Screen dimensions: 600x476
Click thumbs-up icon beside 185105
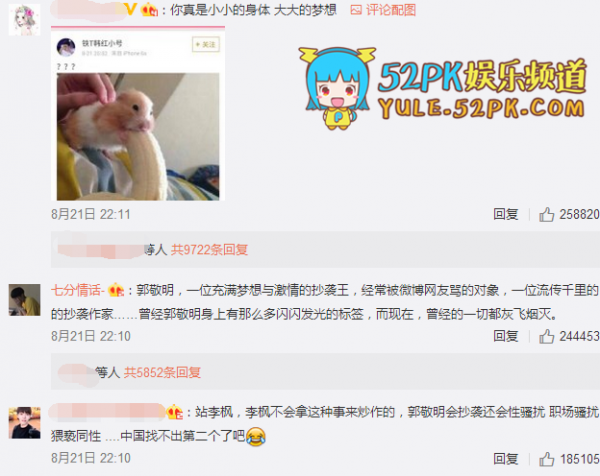click(x=546, y=459)
